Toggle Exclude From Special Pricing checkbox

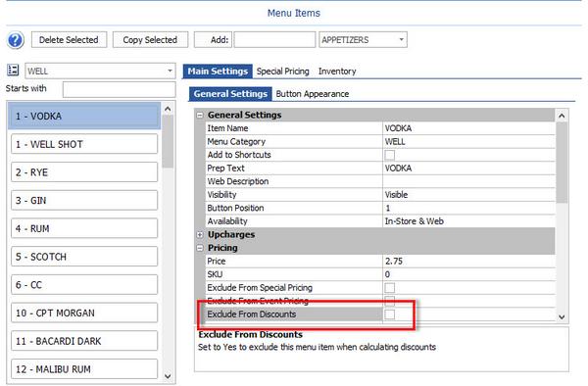click(x=390, y=288)
